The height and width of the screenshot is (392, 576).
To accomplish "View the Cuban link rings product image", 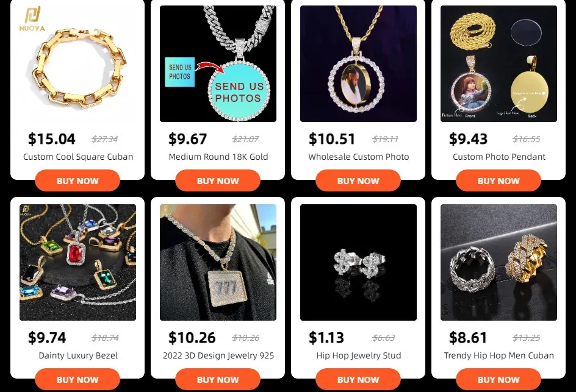I will point(499,262).
